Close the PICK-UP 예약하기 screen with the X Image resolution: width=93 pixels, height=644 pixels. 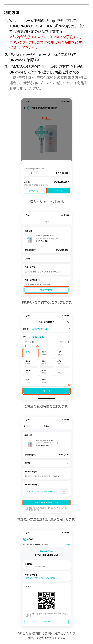click(68, 322)
